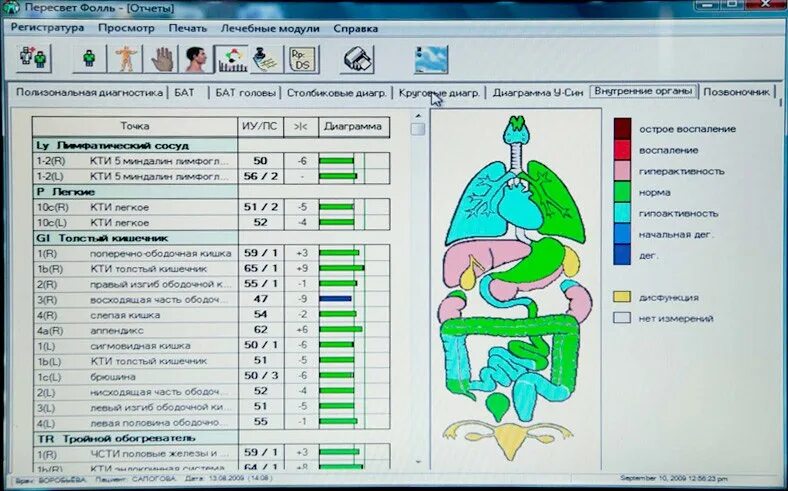
Task: Select the восходящая часть ободоч... row
Action: click(211, 299)
